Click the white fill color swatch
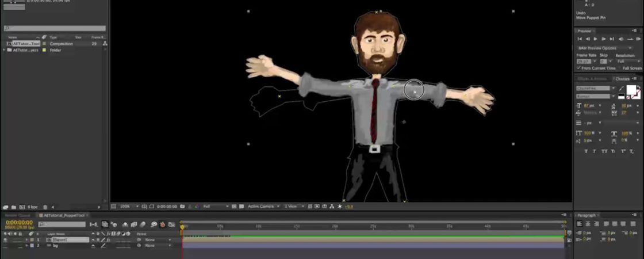 pyautogui.click(x=631, y=89)
